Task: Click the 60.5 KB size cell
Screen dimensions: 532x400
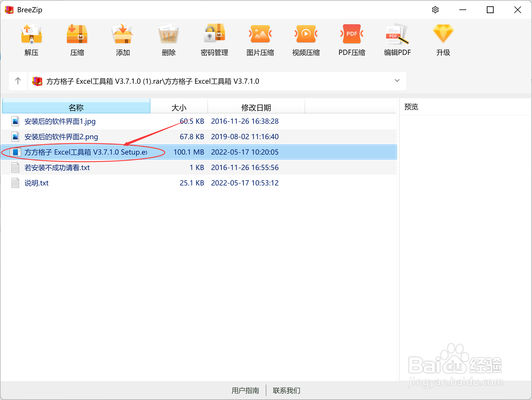Action: [192, 121]
